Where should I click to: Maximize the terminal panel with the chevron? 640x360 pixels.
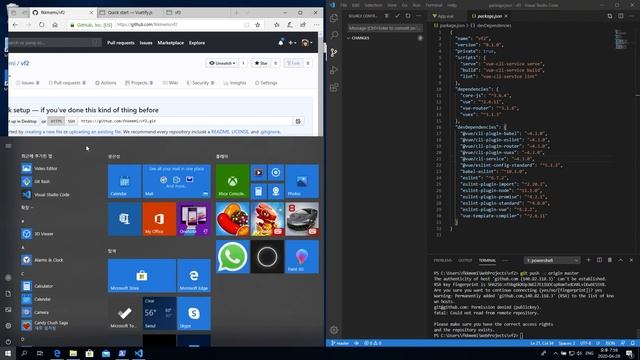pos(620,260)
